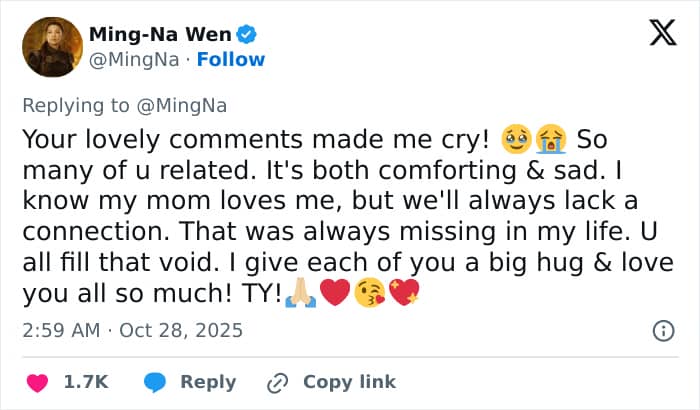Click the chain icon next to Copy link
Image resolution: width=700 pixels, height=410 pixels.
point(277,382)
